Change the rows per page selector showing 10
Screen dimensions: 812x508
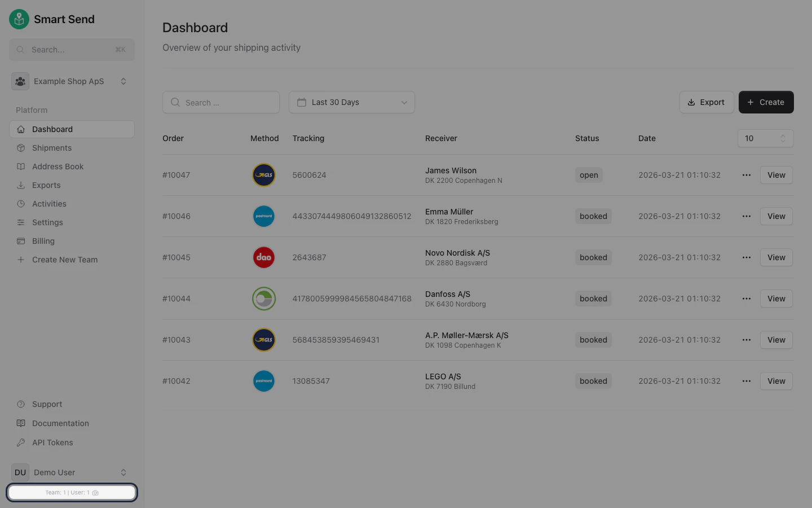[765, 138]
